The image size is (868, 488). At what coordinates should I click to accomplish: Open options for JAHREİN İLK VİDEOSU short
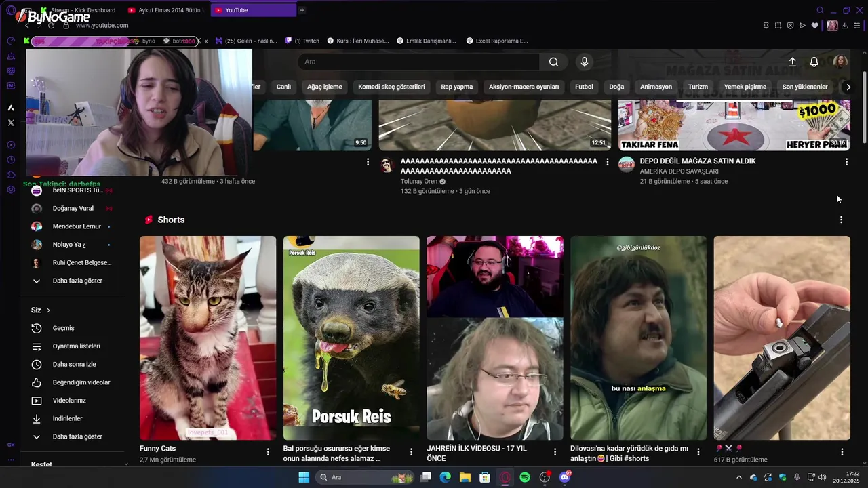(x=555, y=451)
